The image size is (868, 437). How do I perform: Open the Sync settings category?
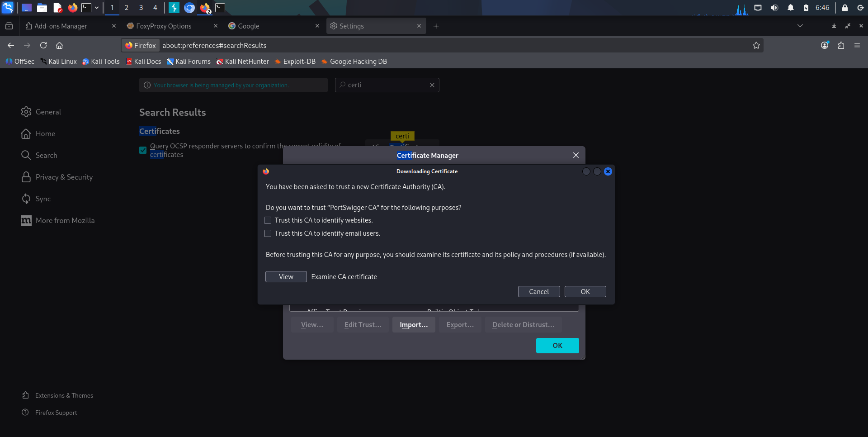click(36, 199)
